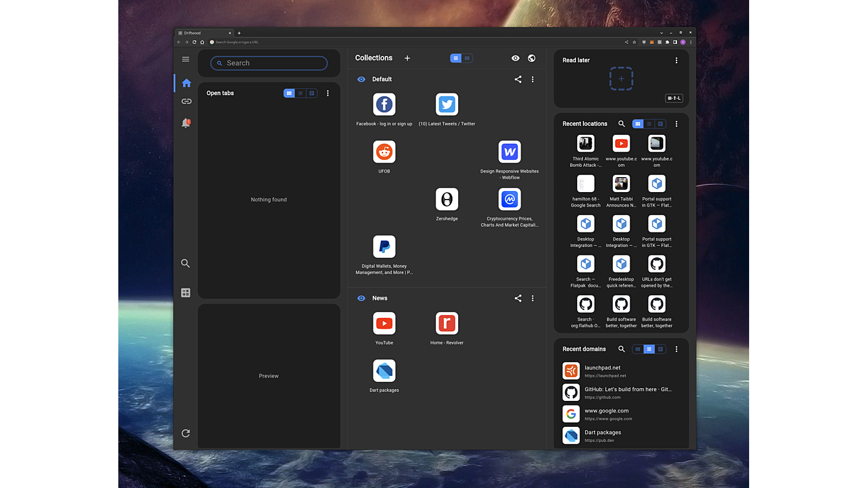Open the Open tabs options menu

(328, 93)
